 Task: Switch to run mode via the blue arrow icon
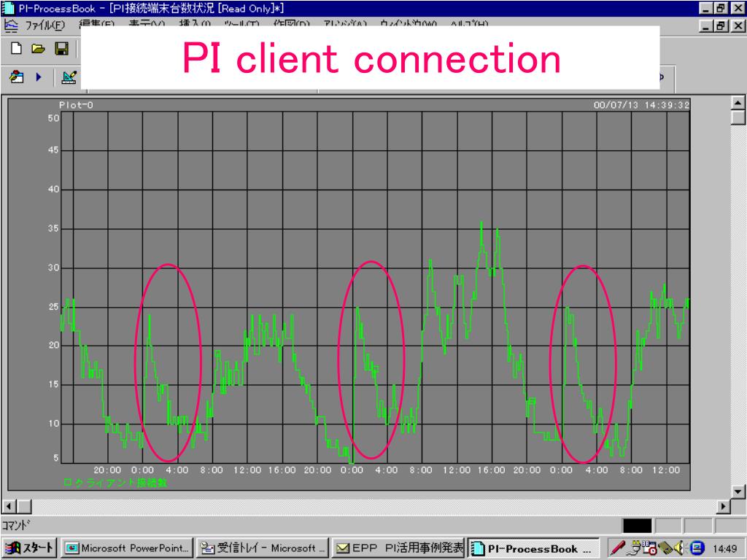[39, 77]
